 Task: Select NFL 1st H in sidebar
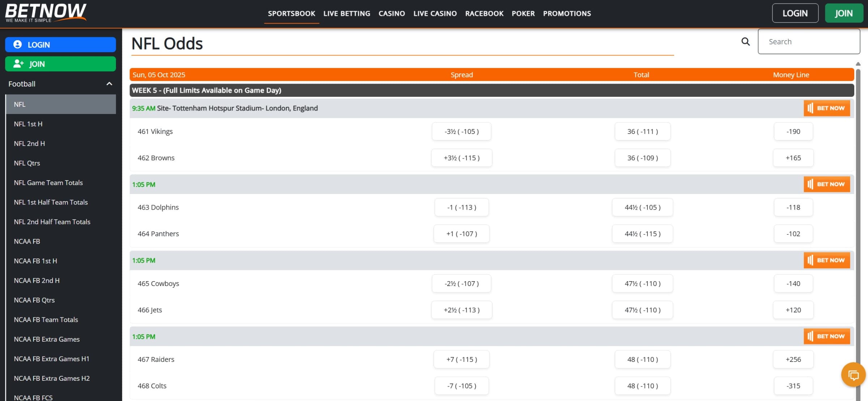pyautogui.click(x=28, y=124)
